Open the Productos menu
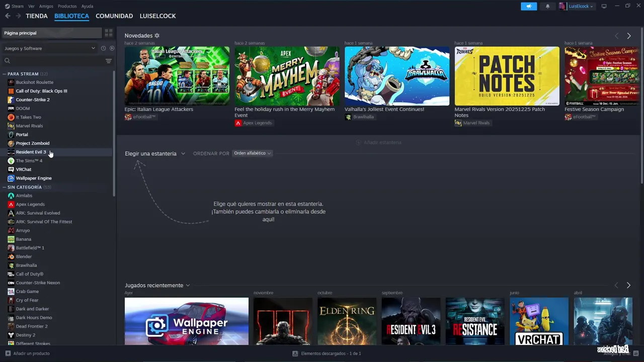Screen dimensions: 644x362 pos(67,6)
